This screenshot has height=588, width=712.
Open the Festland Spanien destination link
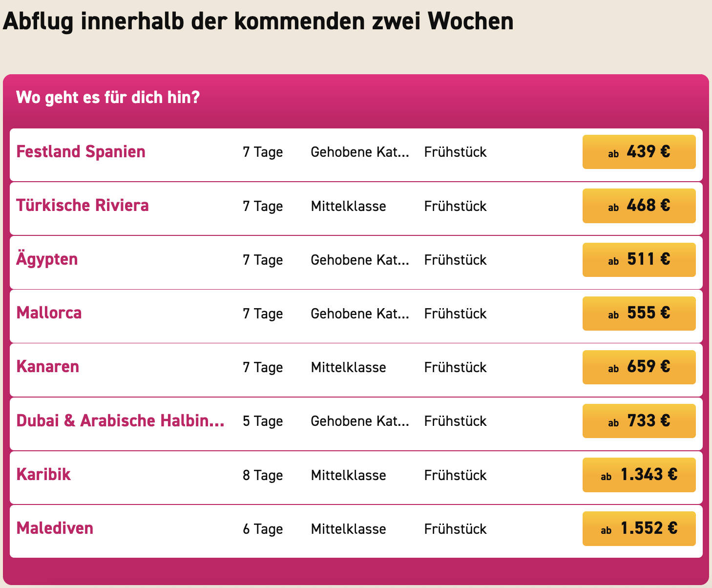pos(81,152)
